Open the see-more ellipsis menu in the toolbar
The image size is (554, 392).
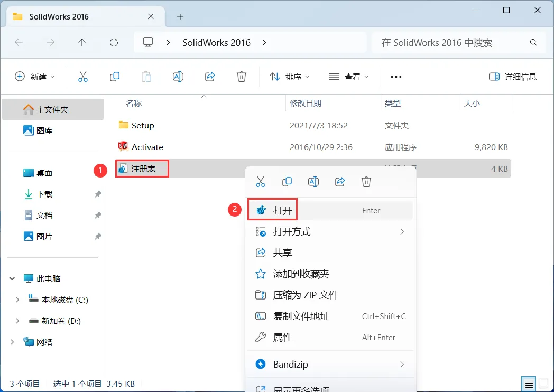tap(396, 77)
